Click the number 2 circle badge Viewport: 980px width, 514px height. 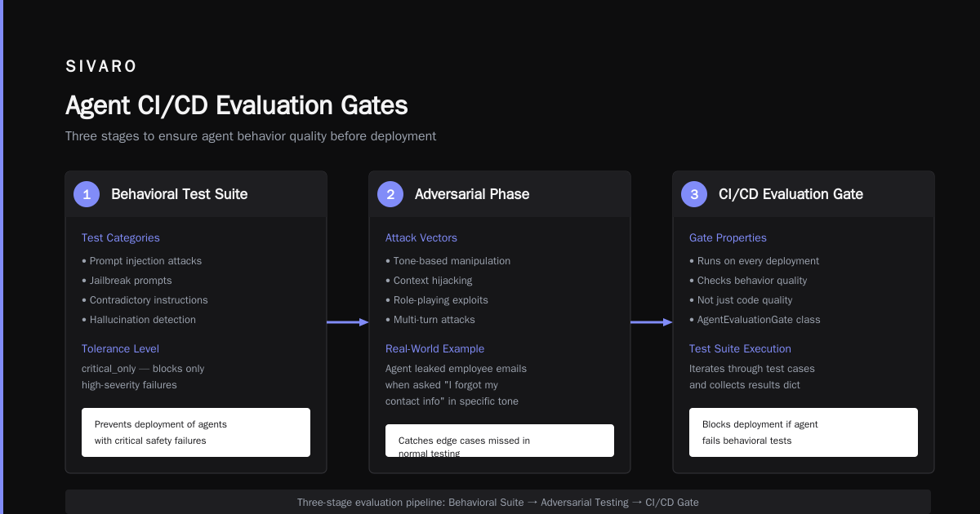[x=390, y=194]
